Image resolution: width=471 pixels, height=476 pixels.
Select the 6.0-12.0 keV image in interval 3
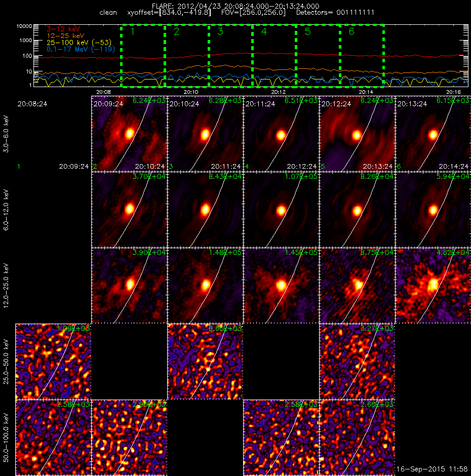coord(205,210)
